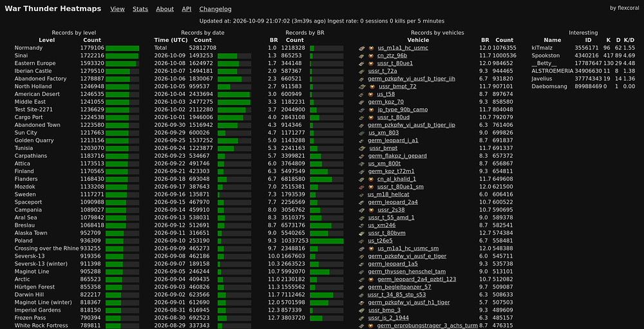Open the us_xm246 vehicle link

click(x=381, y=225)
